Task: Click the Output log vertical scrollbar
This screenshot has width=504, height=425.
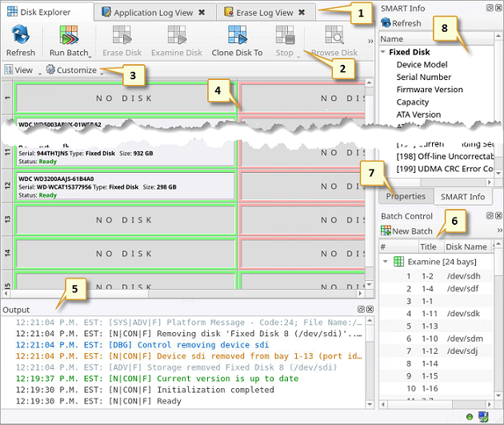Action: [x=370, y=363]
